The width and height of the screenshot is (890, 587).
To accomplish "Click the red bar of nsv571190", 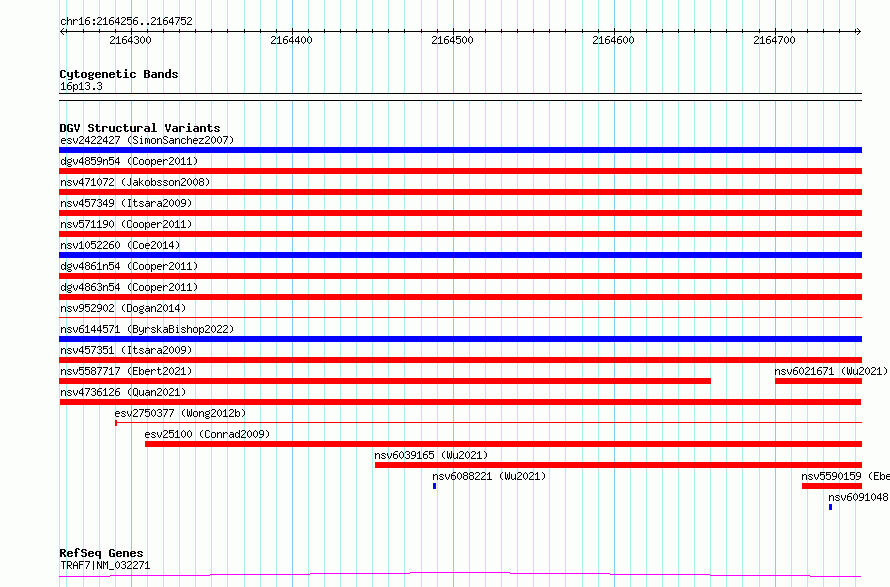I will pos(460,234).
